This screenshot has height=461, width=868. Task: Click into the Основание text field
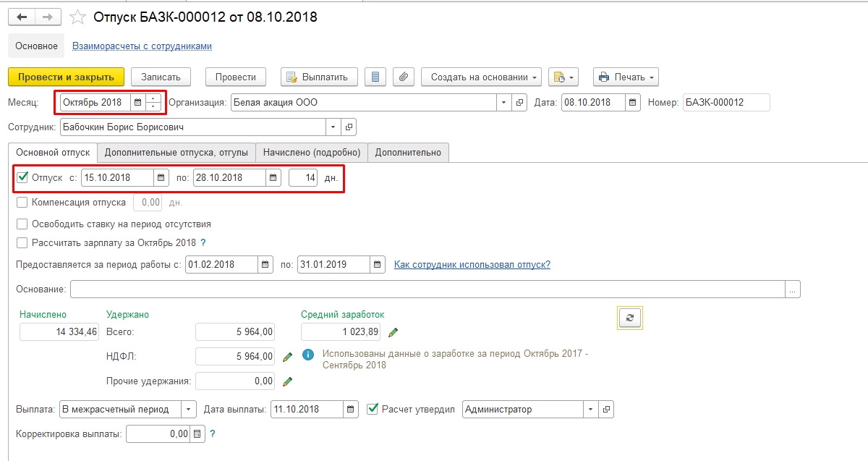(x=427, y=289)
